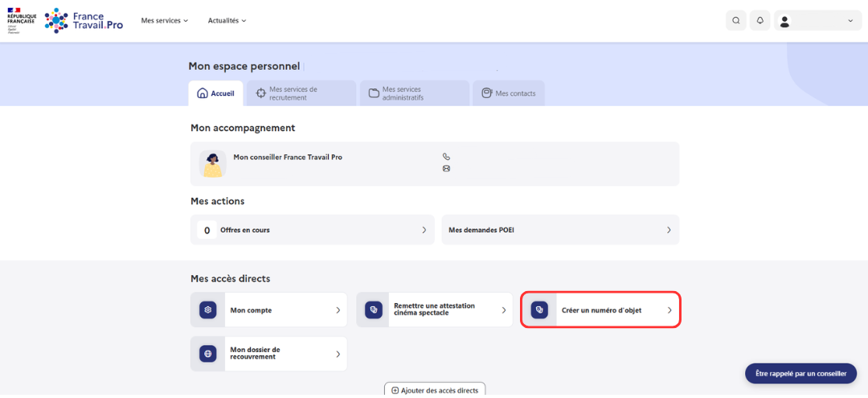Image resolution: width=868 pixels, height=398 pixels.
Task: Click the Mon espace personnel heading
Action: click(x=244, y=67)
